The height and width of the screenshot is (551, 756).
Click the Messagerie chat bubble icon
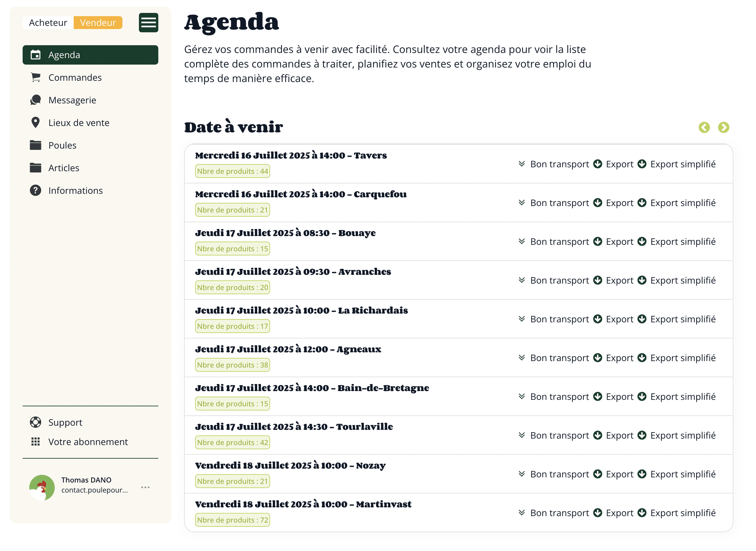pyautogui.click(x=36, y=100)
